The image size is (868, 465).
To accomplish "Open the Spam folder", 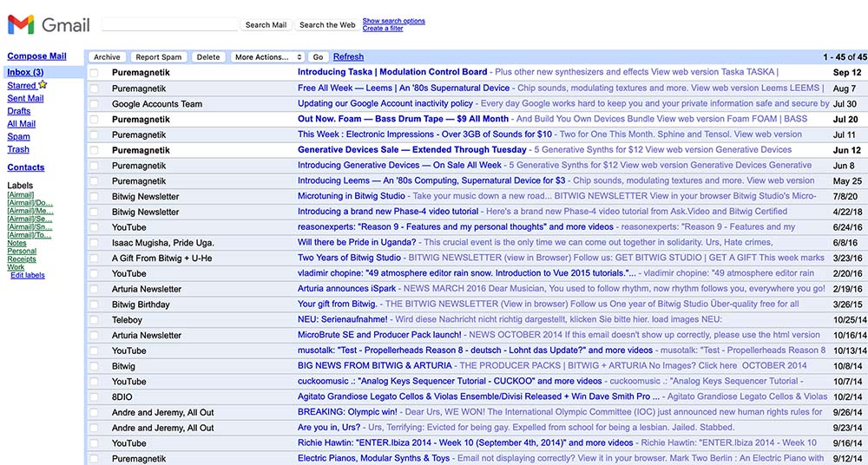I will [x=19, y=136].
